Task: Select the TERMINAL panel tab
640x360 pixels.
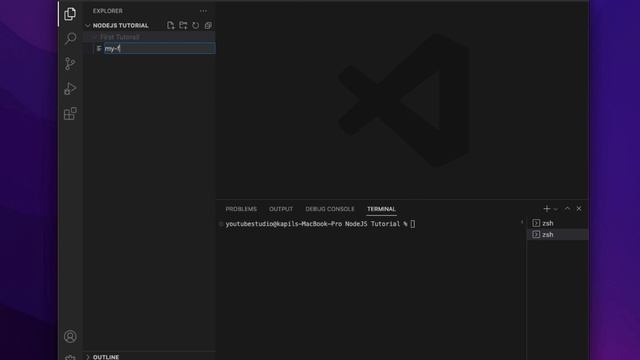Action: pos(381,209)
